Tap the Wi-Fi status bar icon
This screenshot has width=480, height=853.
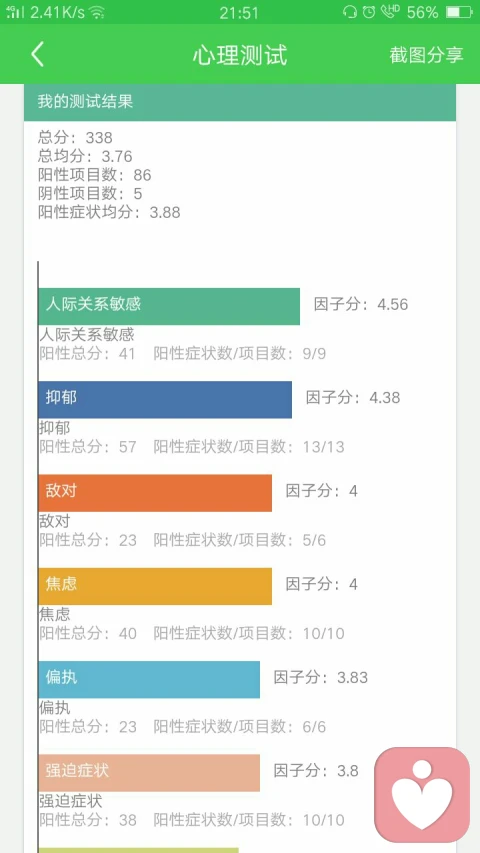[97, 13]
